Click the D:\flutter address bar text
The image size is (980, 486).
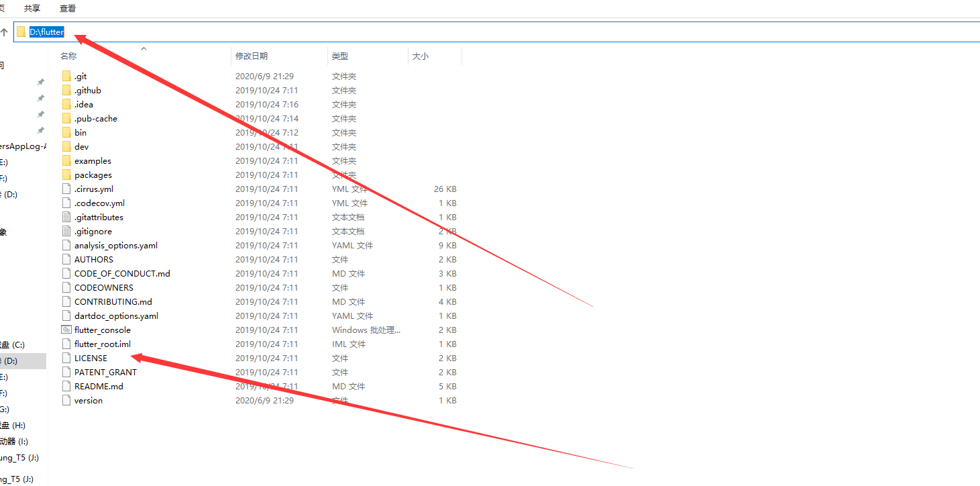(47, 31)
